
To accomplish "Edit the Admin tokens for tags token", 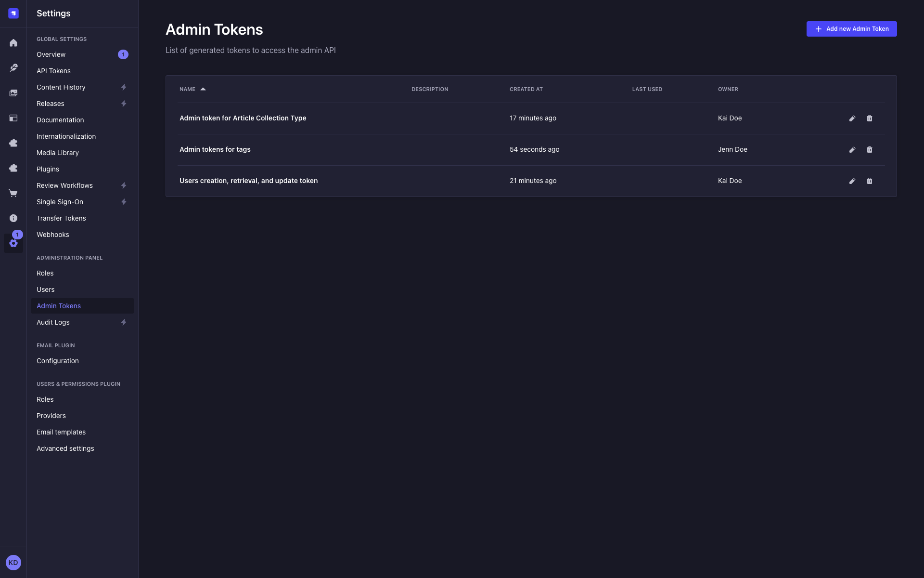I will click(x=852, y=149).
